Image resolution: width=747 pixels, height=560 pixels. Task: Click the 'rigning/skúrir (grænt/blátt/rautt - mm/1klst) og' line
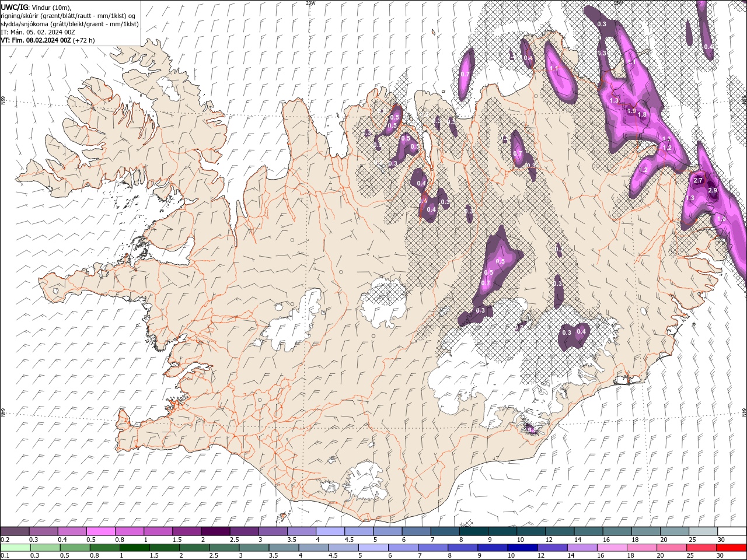click(x=69, y=16)
